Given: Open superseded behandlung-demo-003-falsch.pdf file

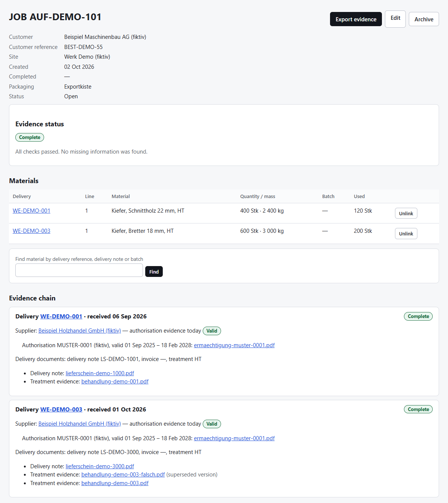Looking at the screenshot, I should [x=123, y=475].
